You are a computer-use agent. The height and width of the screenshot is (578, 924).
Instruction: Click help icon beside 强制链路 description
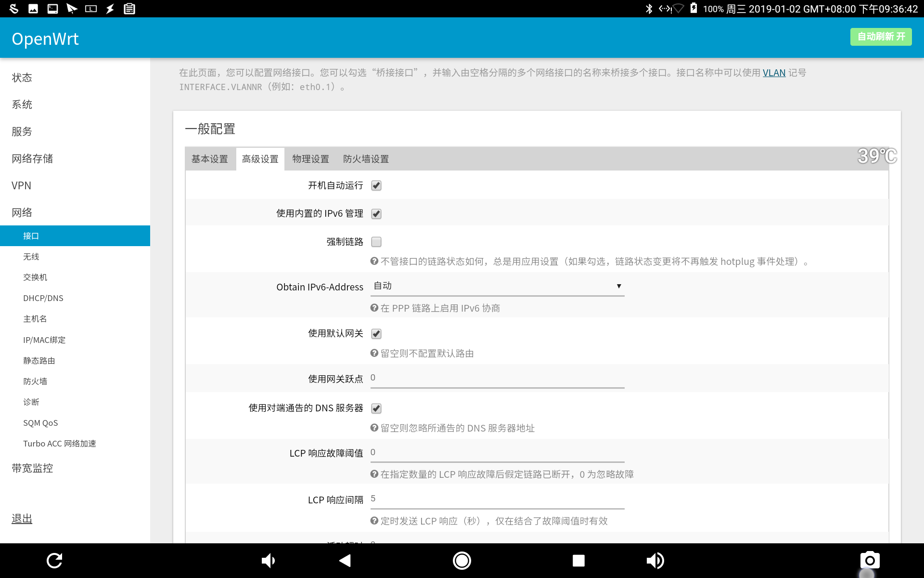click(374, 261)
